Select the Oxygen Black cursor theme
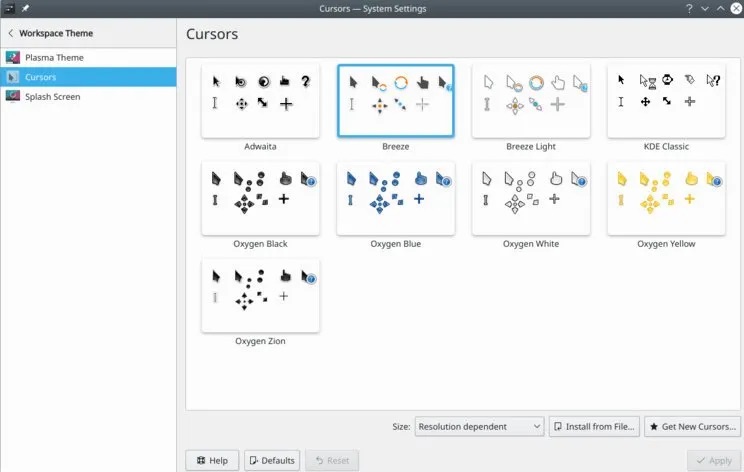The width and height of the screenshot is (744, 472). (260, 198)
